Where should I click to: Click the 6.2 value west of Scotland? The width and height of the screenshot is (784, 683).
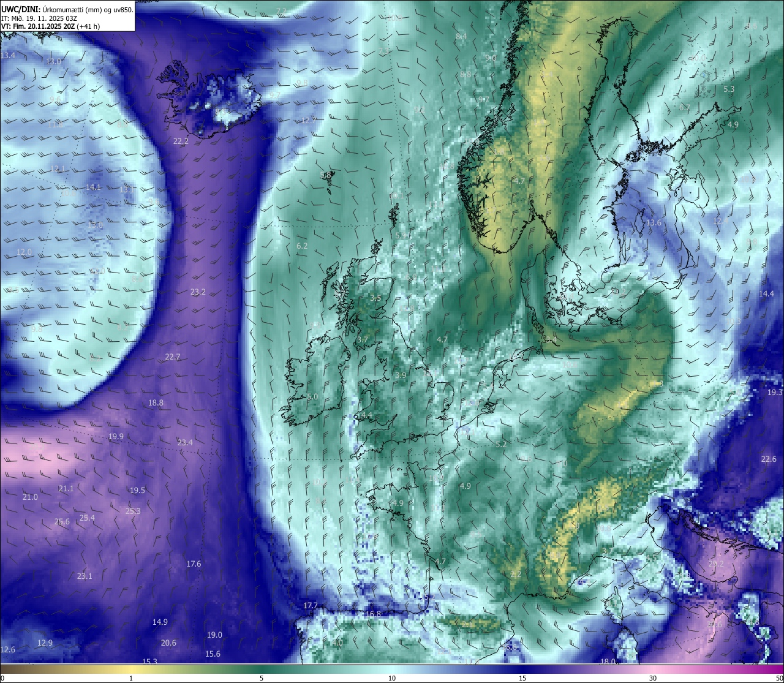point(302,246)
